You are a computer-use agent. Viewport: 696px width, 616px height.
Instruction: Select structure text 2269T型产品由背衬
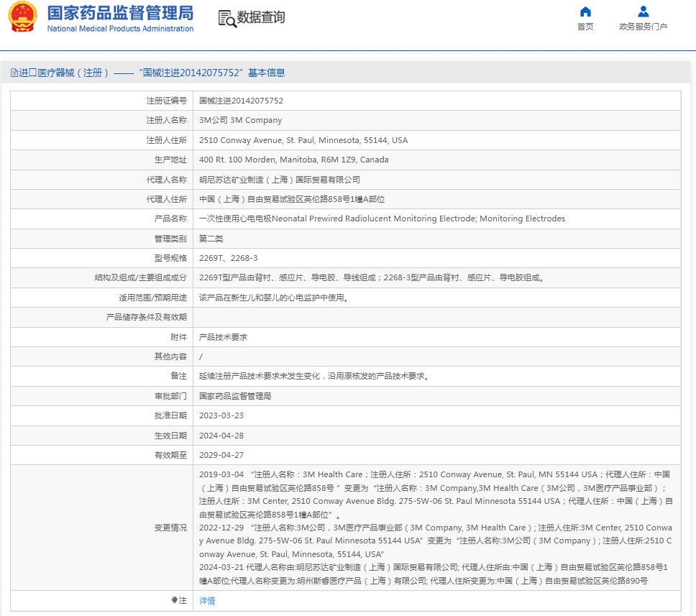(371, 278)
